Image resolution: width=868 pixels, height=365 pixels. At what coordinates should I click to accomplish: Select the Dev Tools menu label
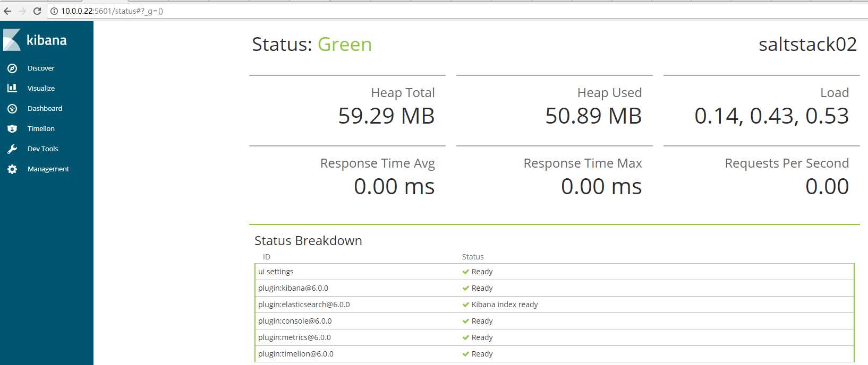tap(43, 149)
